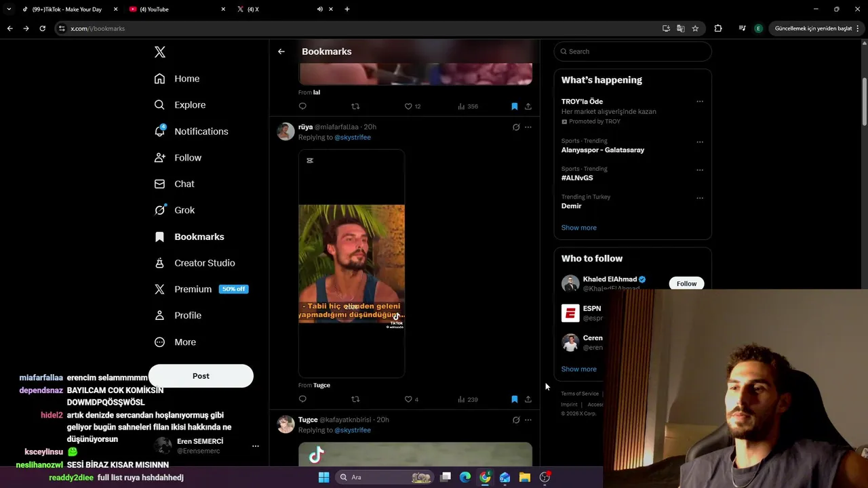868x488 pixels.
Task: More options for Alanyaspor - Galatasaray trend
Action: pos(700,142)
